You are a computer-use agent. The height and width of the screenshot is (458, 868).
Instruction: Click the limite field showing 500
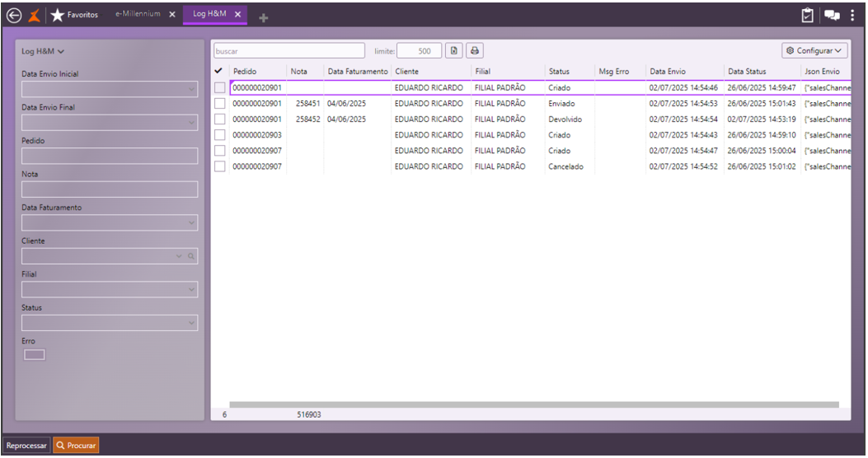pos(419,51)
